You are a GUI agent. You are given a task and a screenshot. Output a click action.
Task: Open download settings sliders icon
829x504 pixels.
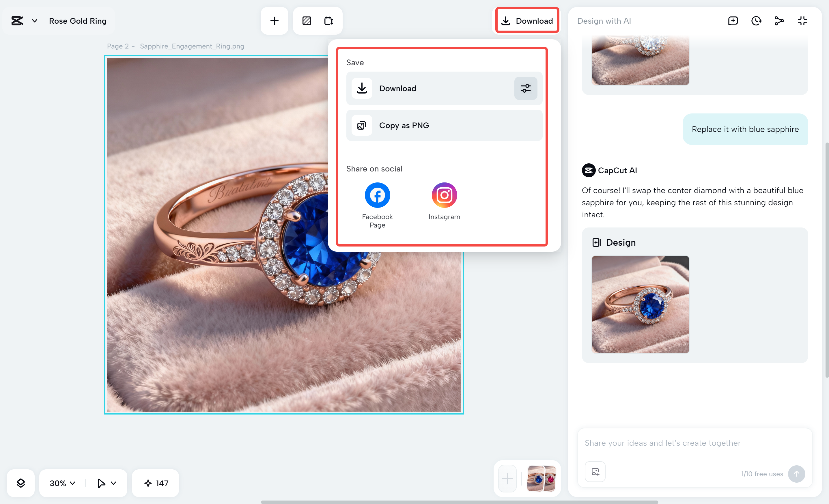pos(526,89)
